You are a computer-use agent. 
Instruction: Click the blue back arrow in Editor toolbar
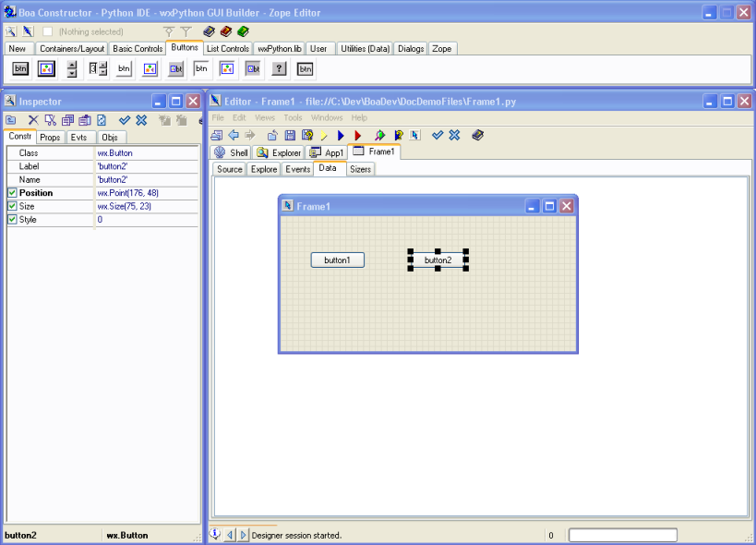pos(234,135)
